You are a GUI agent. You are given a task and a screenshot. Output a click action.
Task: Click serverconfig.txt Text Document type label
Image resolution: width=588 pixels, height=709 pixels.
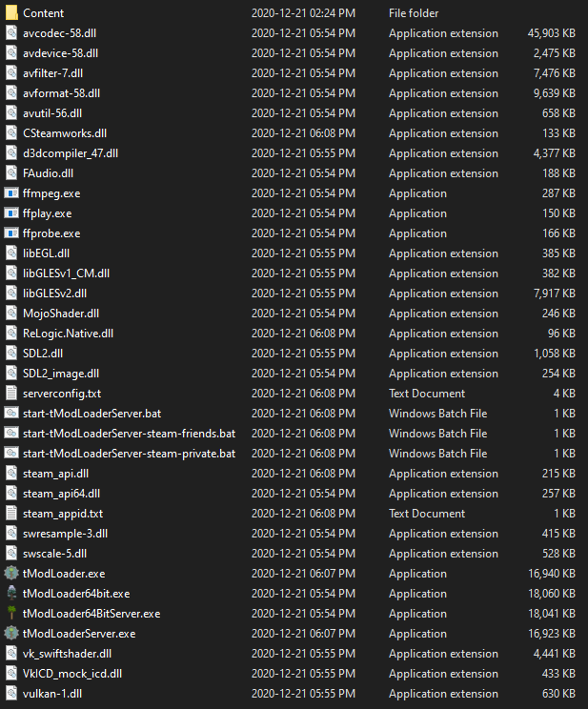click(427, 394)
